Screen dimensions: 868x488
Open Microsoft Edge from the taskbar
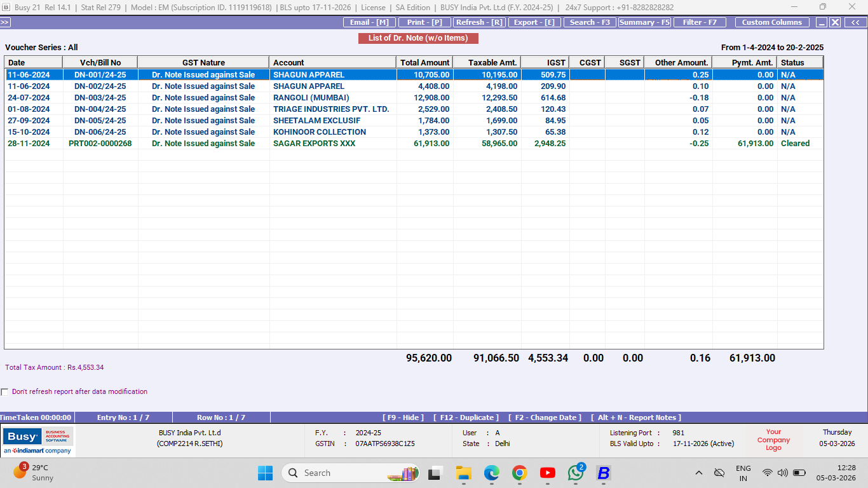[x=491, y=473]
